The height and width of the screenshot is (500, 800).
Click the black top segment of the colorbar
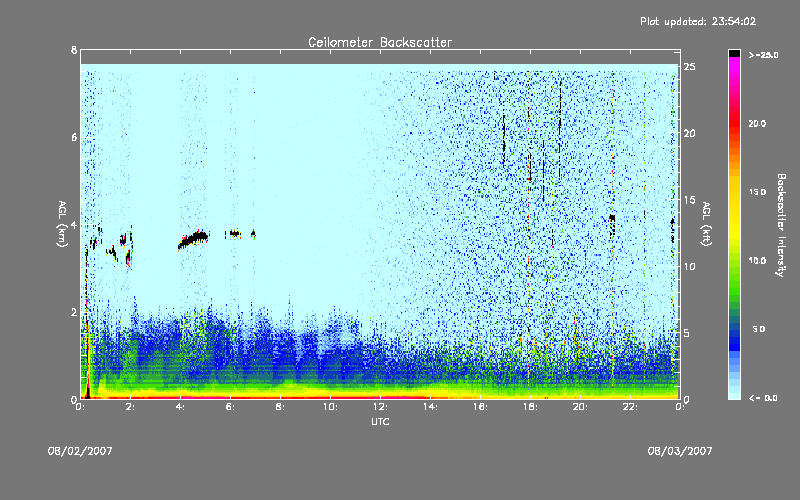(734, 53)
